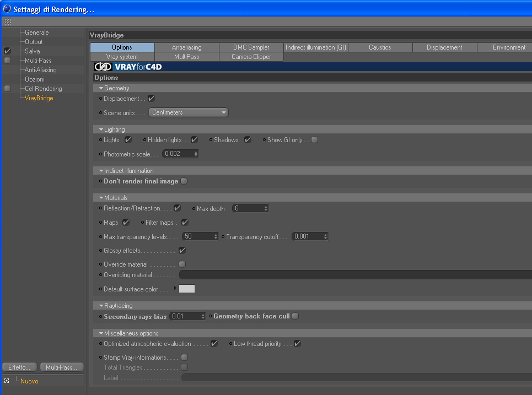Open Default surface color swatch
Screen dimensions: 532x395
click(187, 289)
